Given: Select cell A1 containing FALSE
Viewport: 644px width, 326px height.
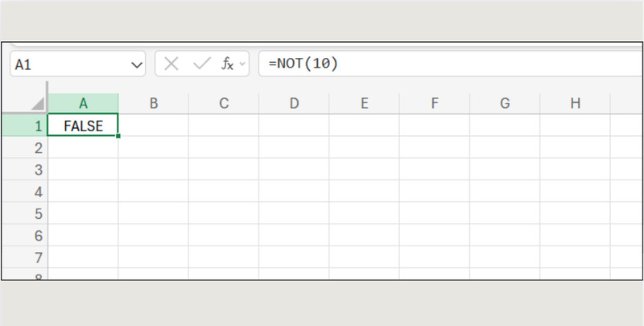Looking at the screenshot, I should click(x=83, y=125).
